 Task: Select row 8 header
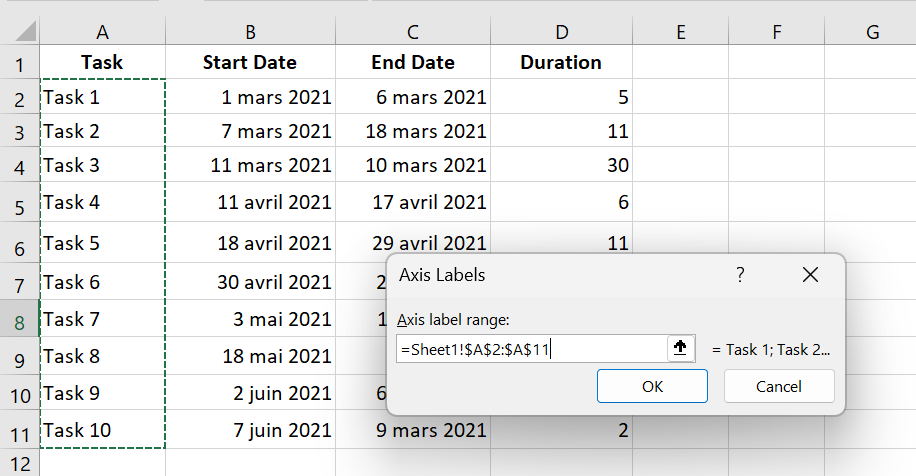pos(19,319)
